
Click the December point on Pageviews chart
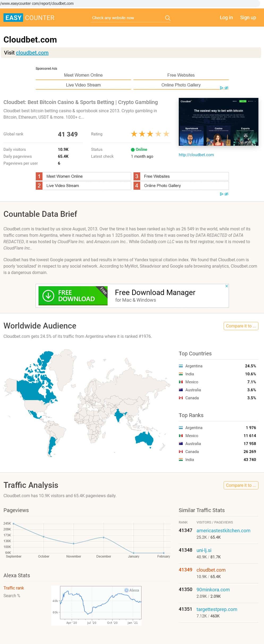[x=104, y=538]
